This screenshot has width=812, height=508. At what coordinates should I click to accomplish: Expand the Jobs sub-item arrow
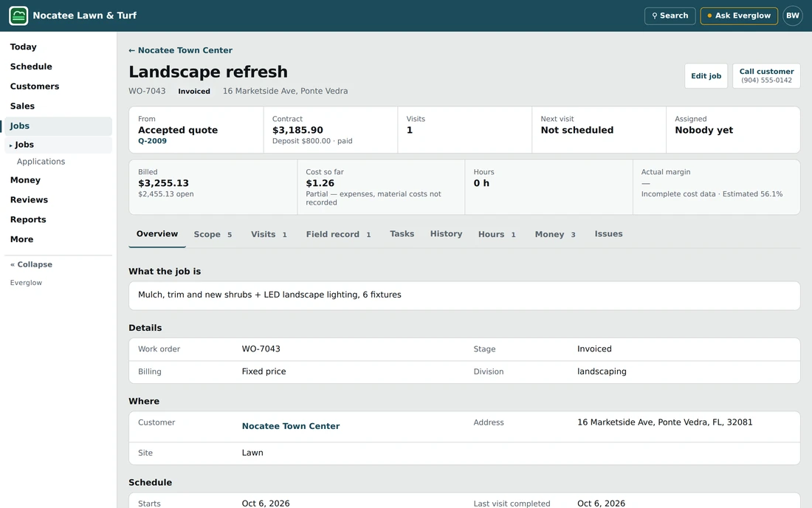pyautogui.click(x=11, y=145)
